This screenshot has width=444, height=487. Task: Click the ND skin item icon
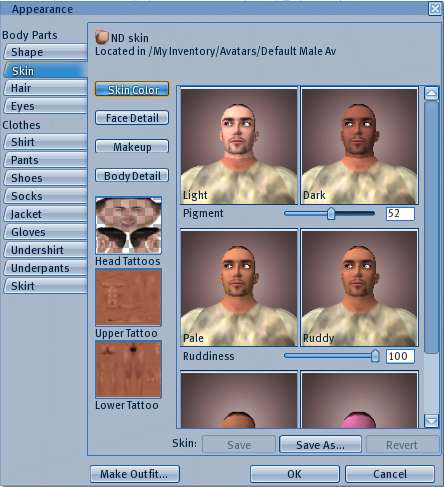(x=101, y=37)
